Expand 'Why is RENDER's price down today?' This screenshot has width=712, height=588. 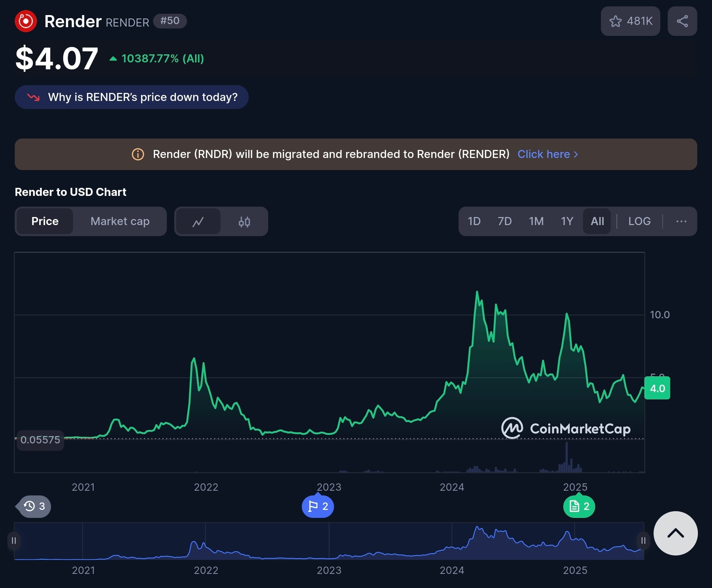click(x=132, y=97)
